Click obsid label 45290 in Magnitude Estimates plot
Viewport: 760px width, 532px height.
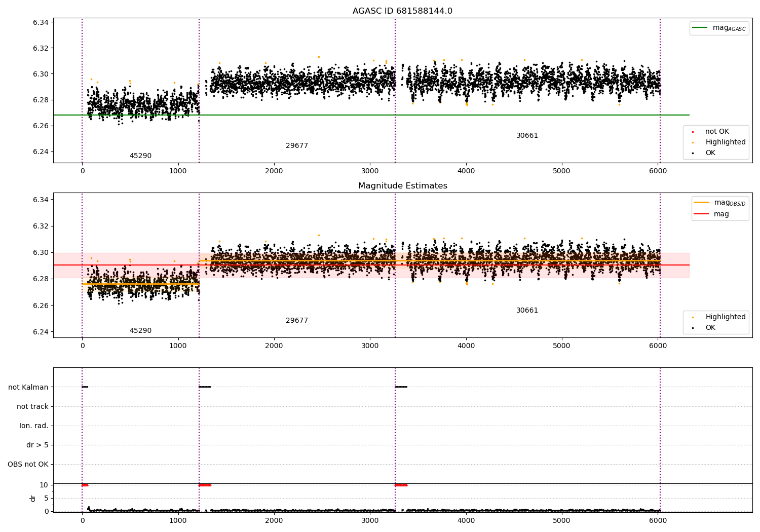(140, 331)
